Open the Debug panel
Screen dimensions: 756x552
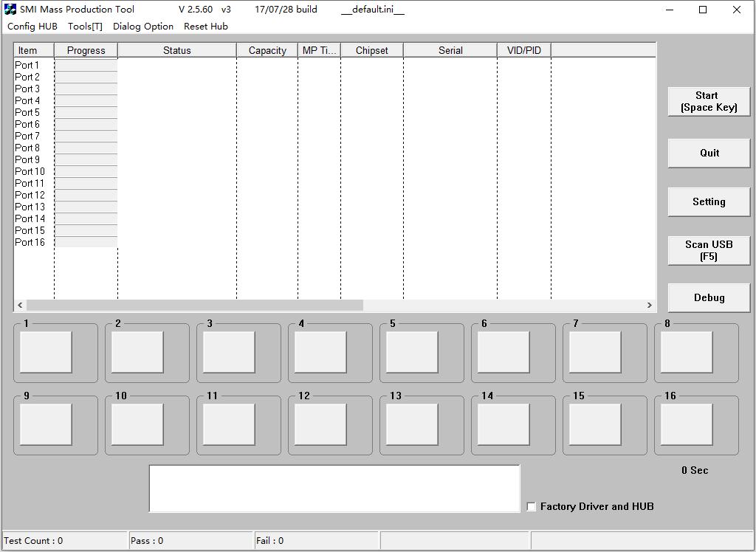pyautogui.click(x=708, y=297)
